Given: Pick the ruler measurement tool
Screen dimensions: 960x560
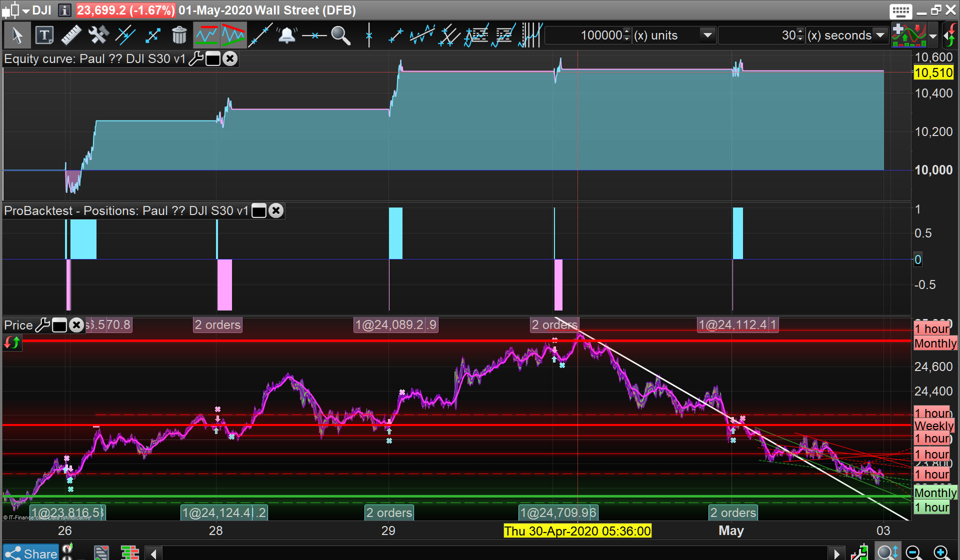Looking at the screenshot, I should [71, 35].
